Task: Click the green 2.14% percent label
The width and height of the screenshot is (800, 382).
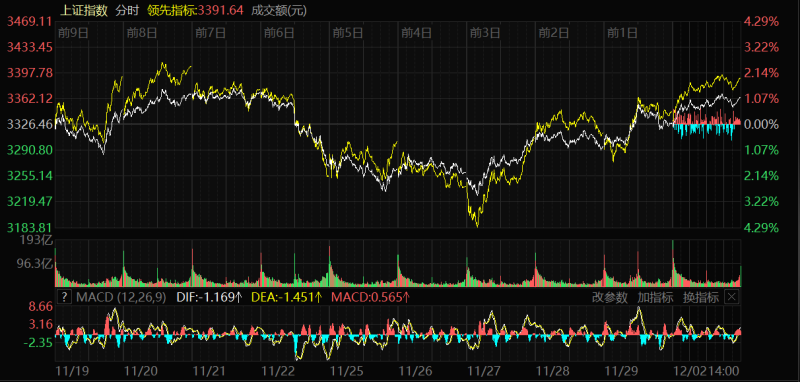Action: point(761,176)
